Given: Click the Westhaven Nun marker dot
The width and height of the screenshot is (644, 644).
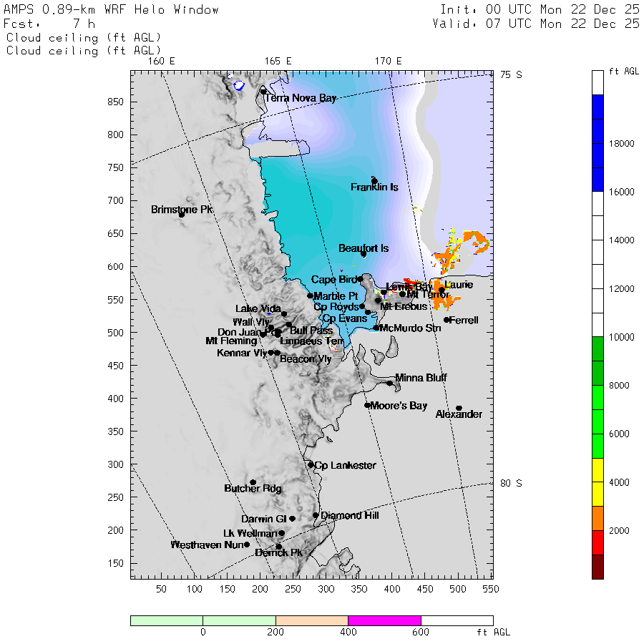Looking at the screenshot, I should click(247, 545).
